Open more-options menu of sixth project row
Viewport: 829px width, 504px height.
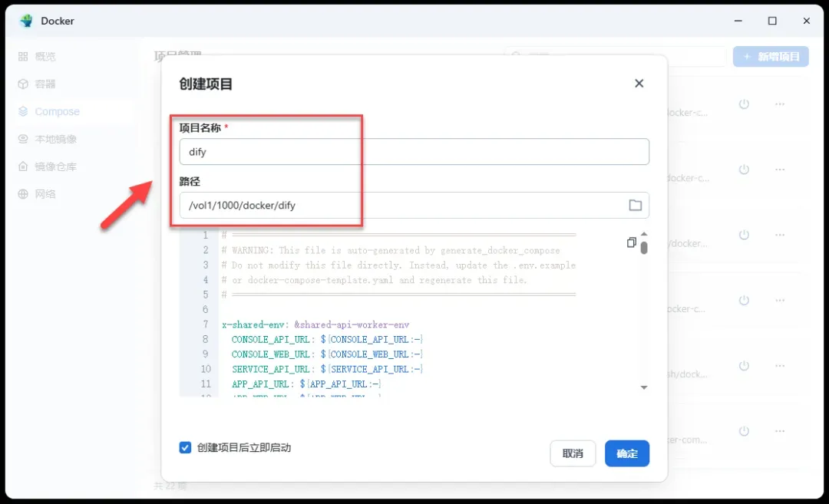780,432
